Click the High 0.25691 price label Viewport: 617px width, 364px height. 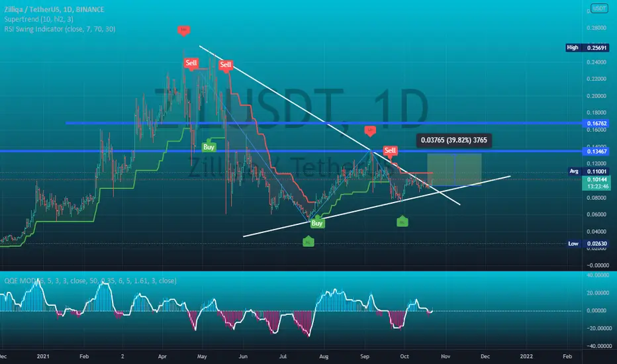(587, 48)
